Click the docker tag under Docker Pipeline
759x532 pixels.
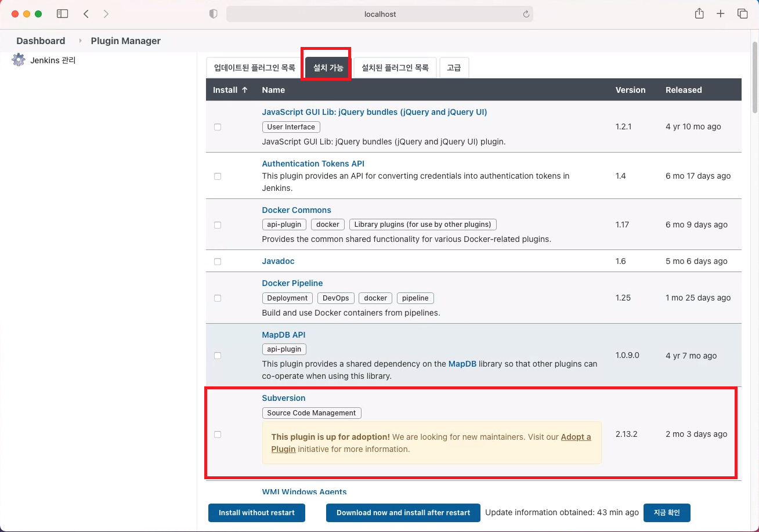[x=375, y=298]
